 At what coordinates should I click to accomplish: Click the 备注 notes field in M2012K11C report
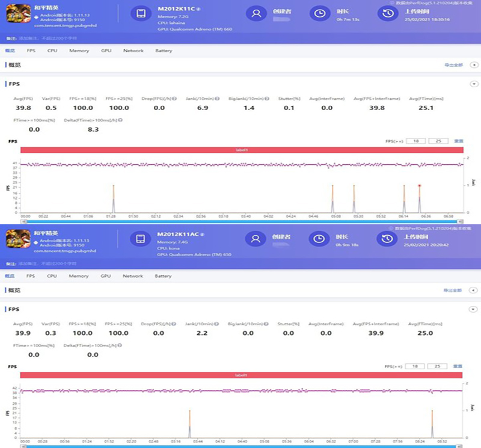click(x=48, y=38)
